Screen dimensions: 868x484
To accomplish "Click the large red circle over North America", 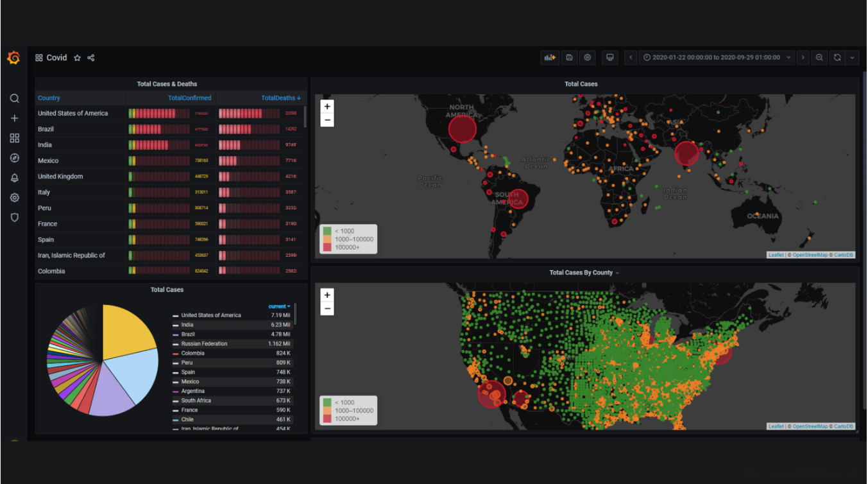I will pos(462,128).
